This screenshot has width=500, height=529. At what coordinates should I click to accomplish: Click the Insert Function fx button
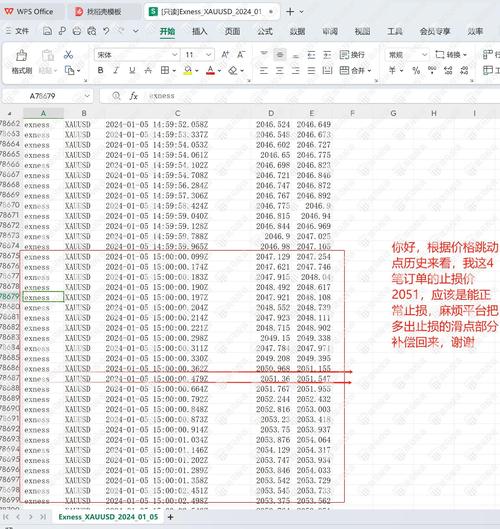point(134,96)
